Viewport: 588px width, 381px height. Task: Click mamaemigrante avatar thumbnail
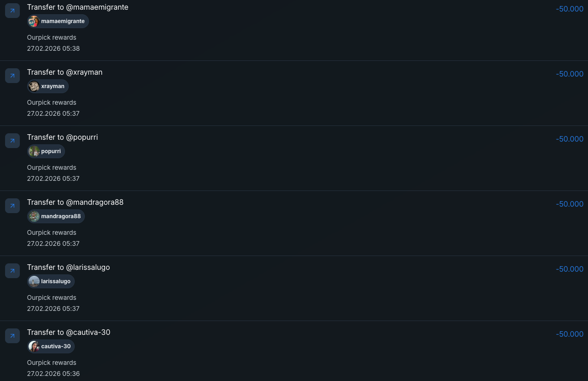(x=34, y=21)
